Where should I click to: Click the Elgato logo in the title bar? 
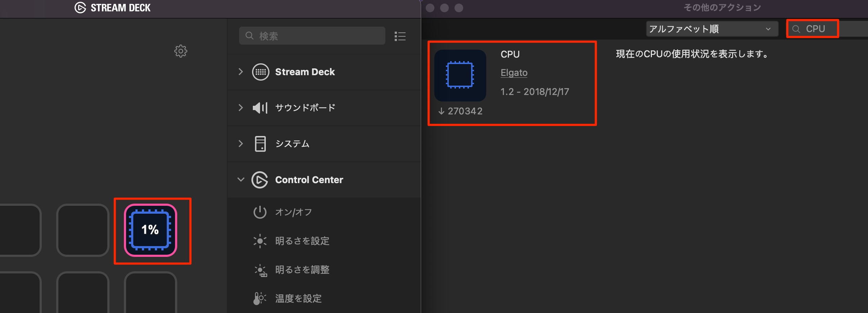[x=80, y=8]
